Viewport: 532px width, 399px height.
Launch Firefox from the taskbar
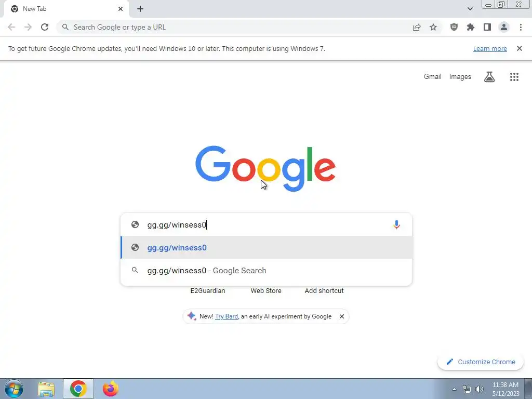click(x=111, y=389)
